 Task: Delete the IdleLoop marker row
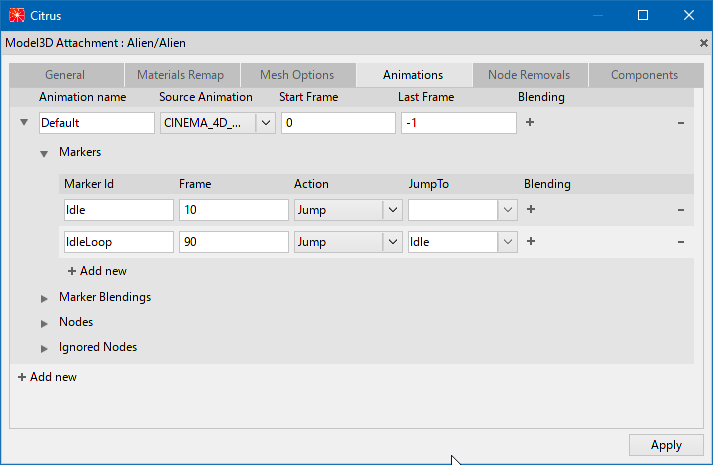point(681,242)
